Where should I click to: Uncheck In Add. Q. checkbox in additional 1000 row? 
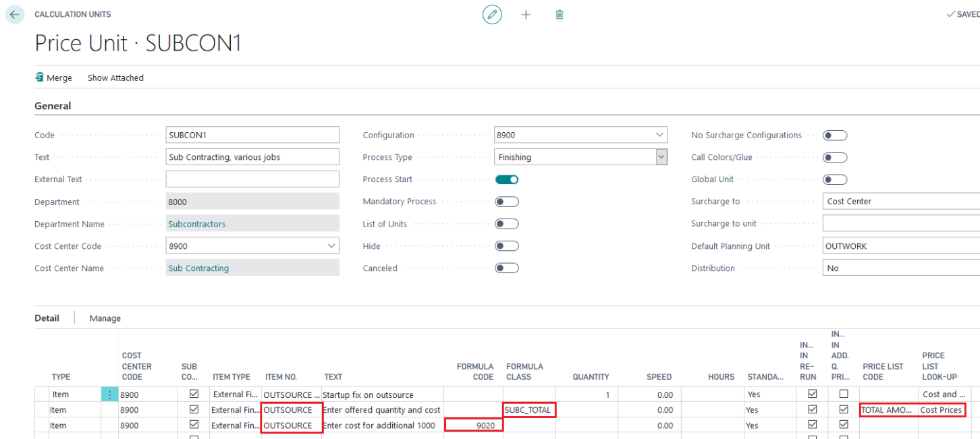point(844,425)
